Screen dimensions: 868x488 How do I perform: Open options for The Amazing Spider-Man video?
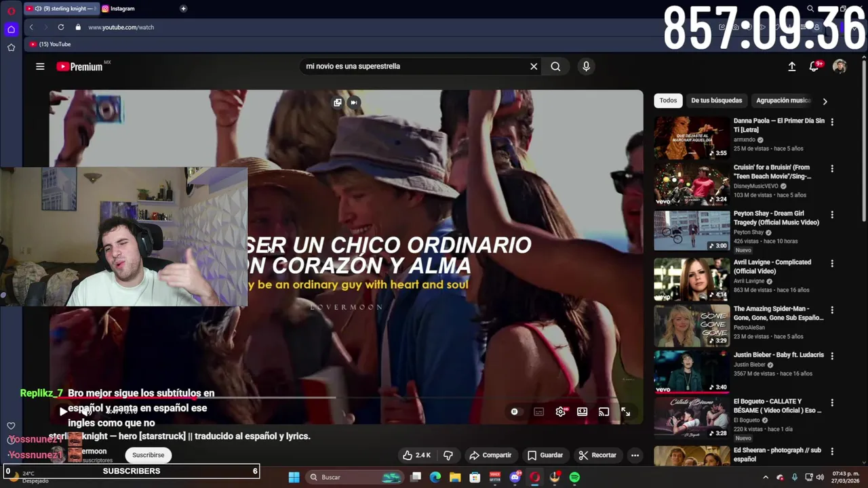[832, 310]
